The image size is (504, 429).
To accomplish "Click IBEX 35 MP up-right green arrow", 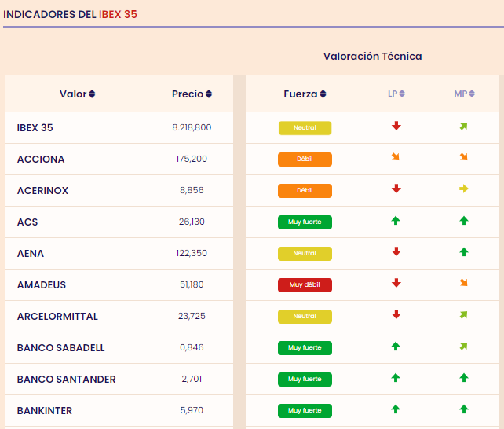I will tap(464, 126).
